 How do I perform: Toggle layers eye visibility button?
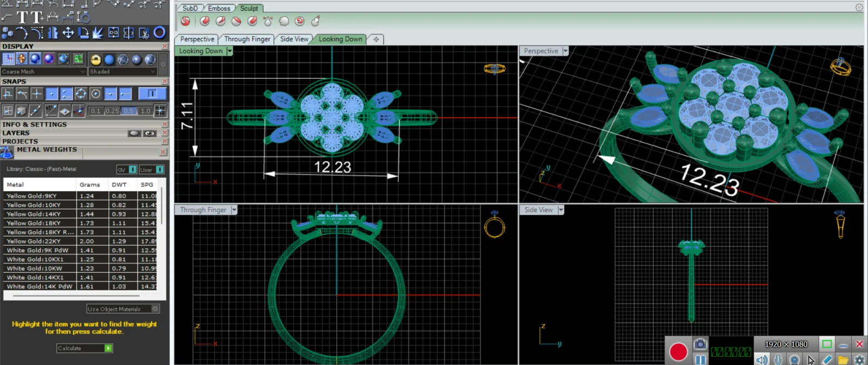click(x=150, y=133)
